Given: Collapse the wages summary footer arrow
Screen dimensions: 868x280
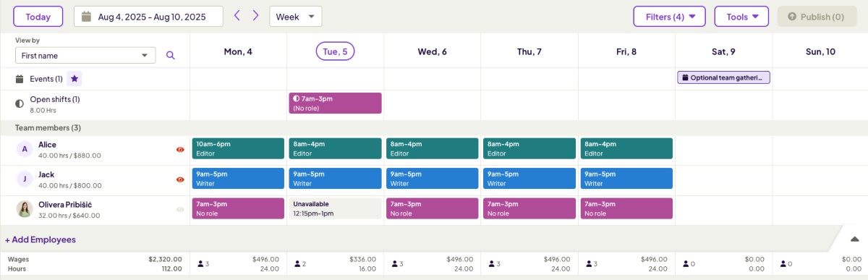Looking at the screenshot, I should coord(854,239).
